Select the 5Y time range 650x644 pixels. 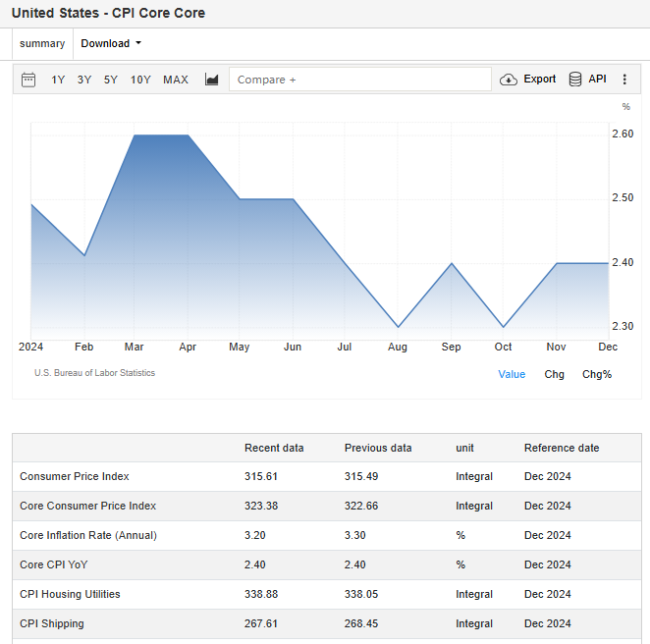[x=111, y=80]
